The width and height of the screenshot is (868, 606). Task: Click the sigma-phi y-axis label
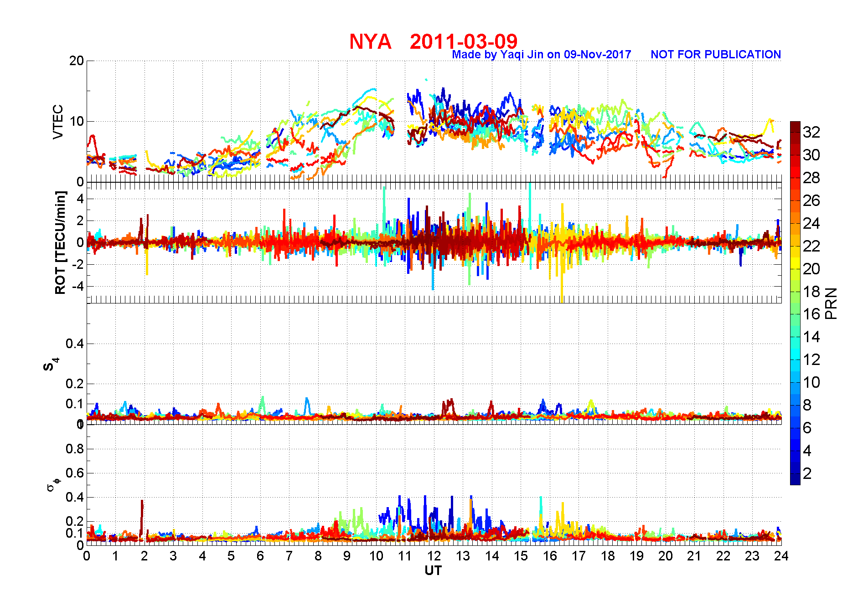point(53,484)
